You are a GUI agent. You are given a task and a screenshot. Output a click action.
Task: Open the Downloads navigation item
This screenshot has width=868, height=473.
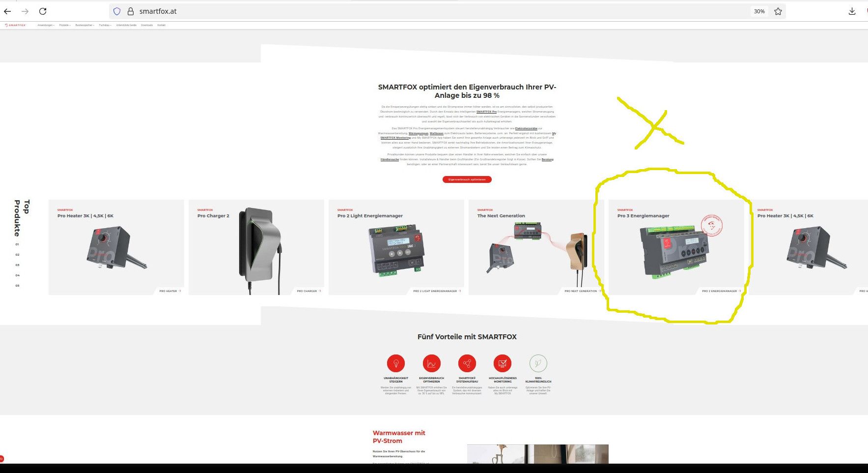(x=147, y=25)
